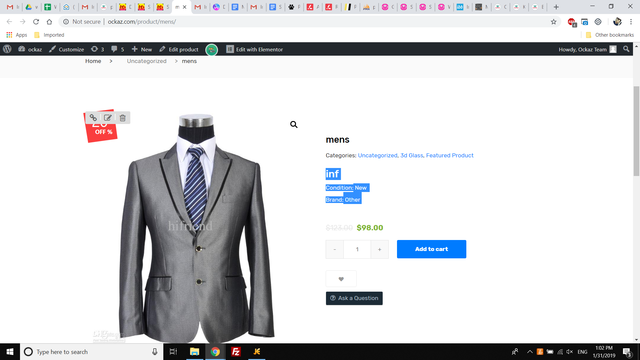Viewport: 640px width, 360px height.
Task: Add product to wishlist heart button
Action: tap(341, 279)
